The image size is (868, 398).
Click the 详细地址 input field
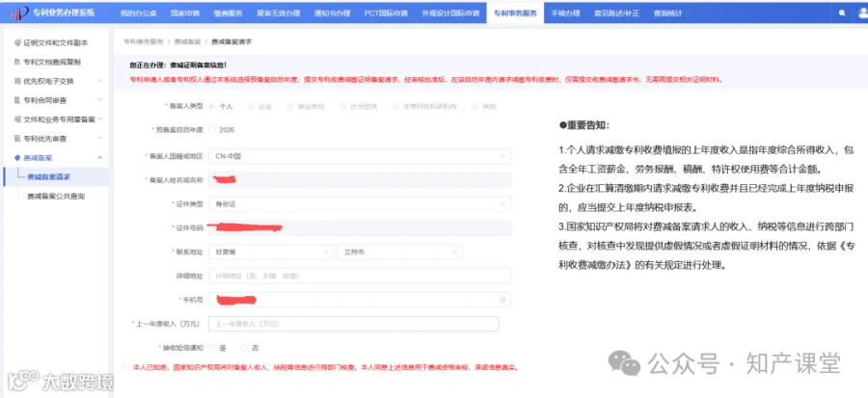360,276
